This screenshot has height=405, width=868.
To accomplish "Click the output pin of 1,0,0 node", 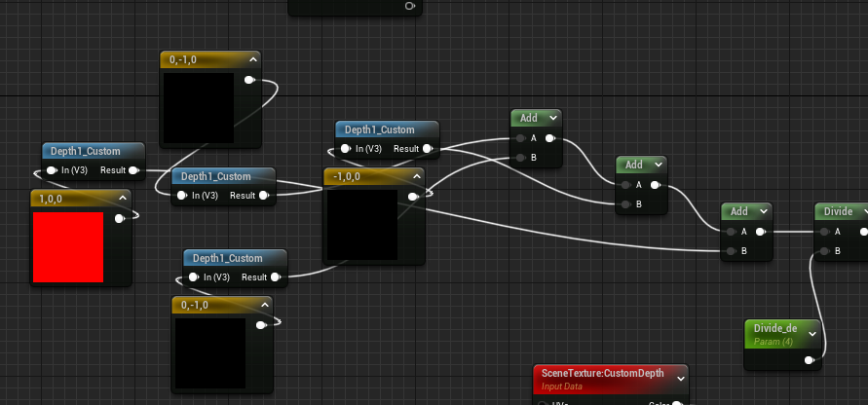I will [x=120, y=218].
